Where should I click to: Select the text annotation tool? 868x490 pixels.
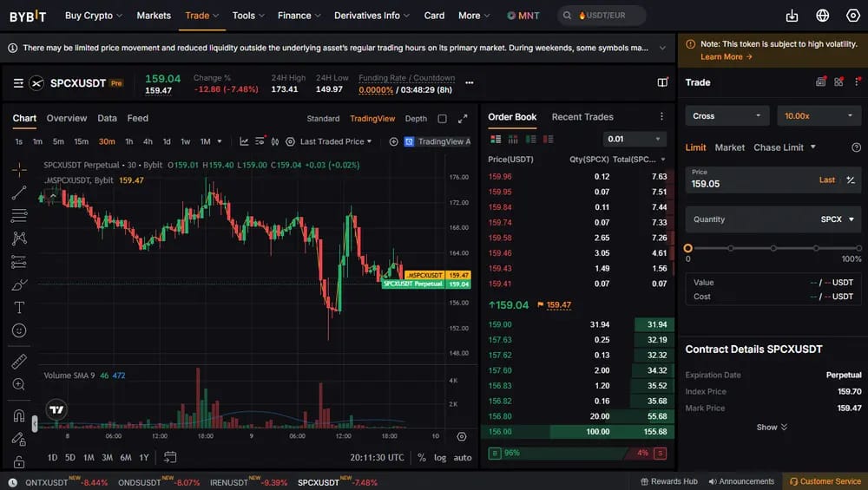tap(19, 308)
